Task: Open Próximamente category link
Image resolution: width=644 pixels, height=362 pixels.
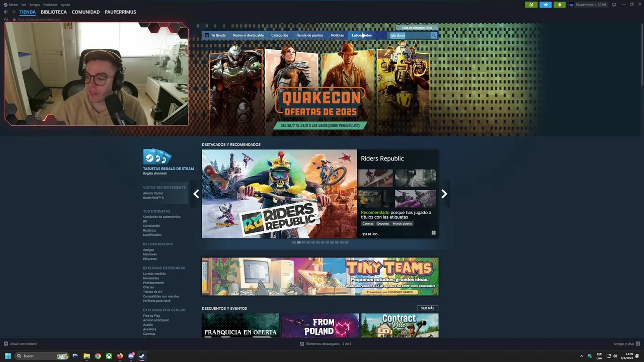Action: point(153,283)
